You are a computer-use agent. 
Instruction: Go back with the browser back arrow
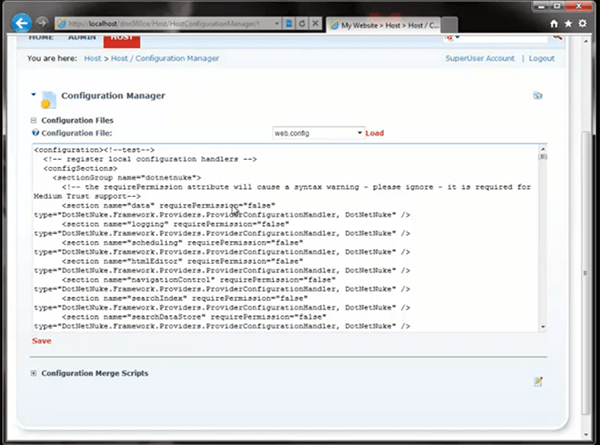21,23
